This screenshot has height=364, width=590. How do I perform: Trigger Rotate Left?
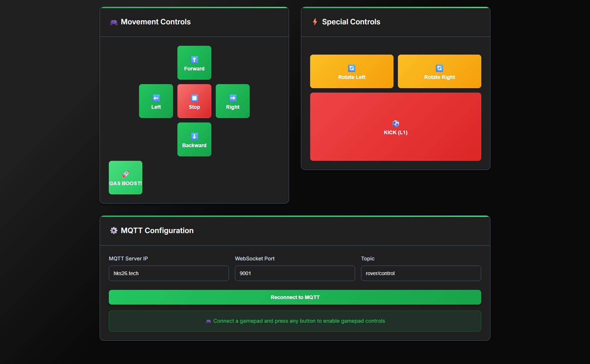point(352,71)
